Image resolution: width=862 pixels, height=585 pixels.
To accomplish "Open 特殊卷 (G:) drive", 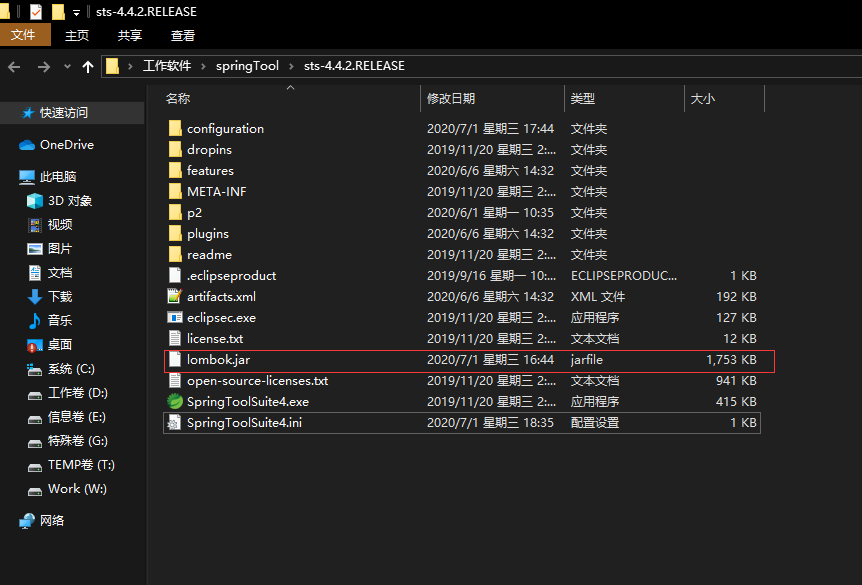I will (x=67, y=440).
